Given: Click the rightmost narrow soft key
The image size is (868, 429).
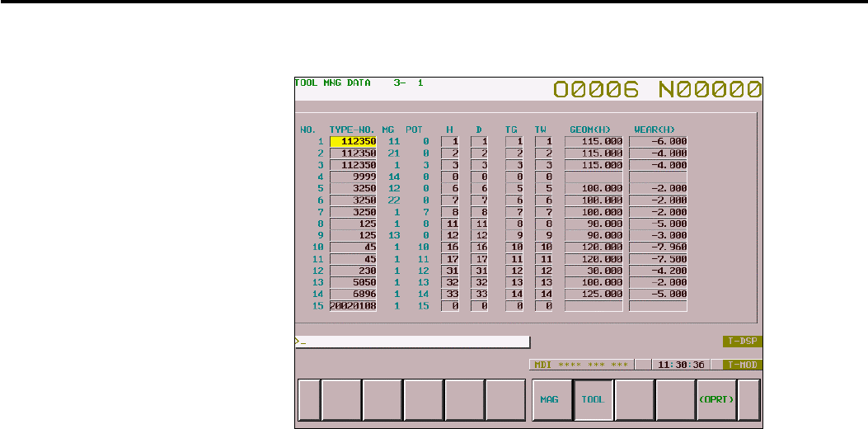Looking at the screenshot, I should 749,399.
